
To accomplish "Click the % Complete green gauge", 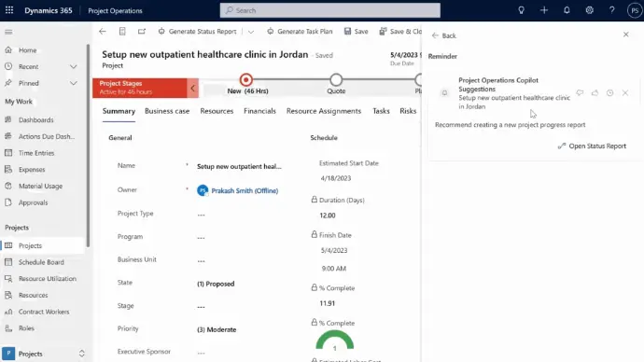I will [x=335, y=340].
